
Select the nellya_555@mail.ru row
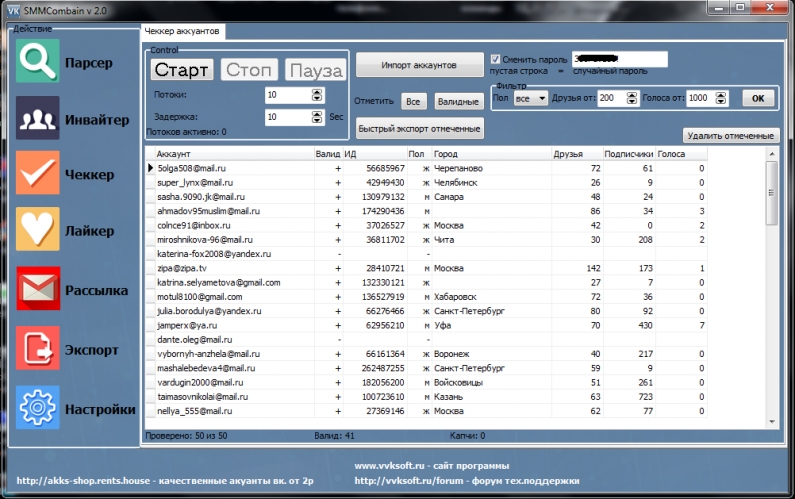[x=426, y=411]
